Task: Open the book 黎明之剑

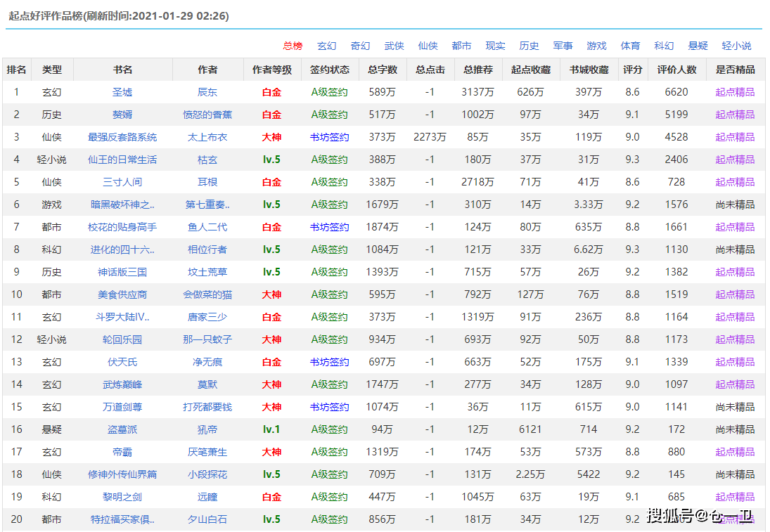Action: click(122, 497)
